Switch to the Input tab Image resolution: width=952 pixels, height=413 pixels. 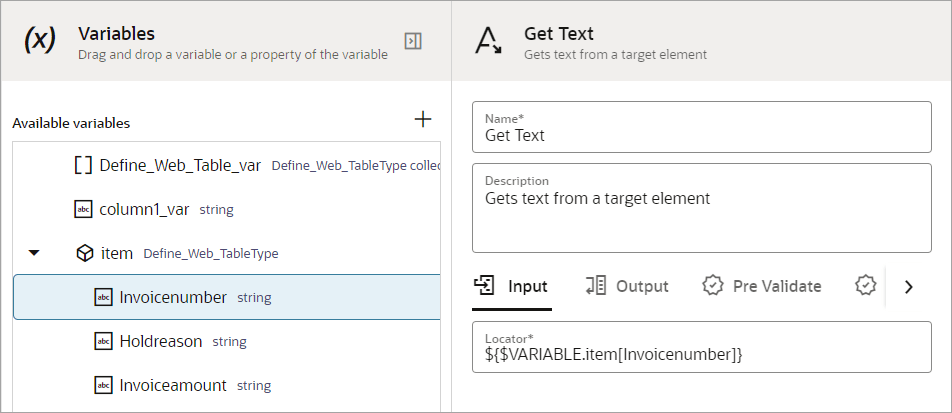tap(511, 286)
